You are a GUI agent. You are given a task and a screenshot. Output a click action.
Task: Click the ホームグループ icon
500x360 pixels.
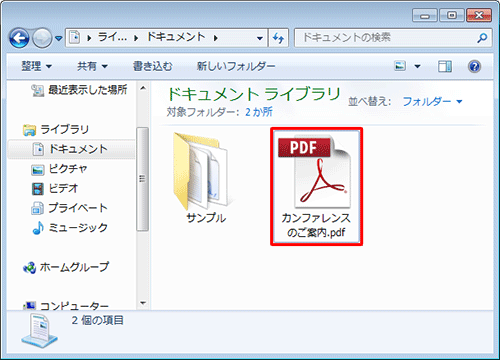point(29,267)
